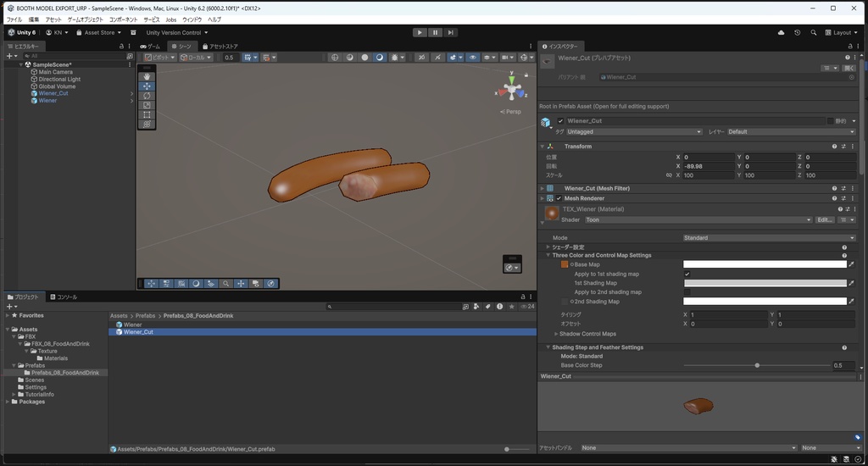Click the search by type icon
Image resolution: width=868 pixels, height=466 pixels.
pos(476,307)
